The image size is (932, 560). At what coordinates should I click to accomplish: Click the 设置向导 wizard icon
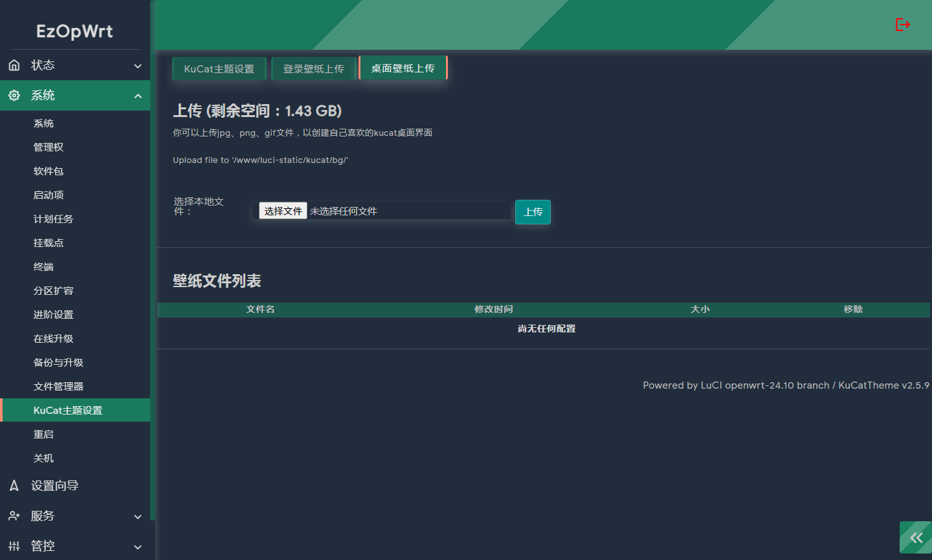coord(14,486)
